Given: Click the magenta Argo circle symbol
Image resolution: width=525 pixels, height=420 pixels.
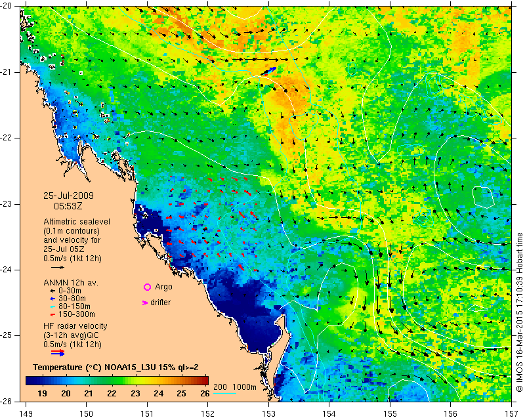Looking at the screenshot, I should click(x=147, y=287).
